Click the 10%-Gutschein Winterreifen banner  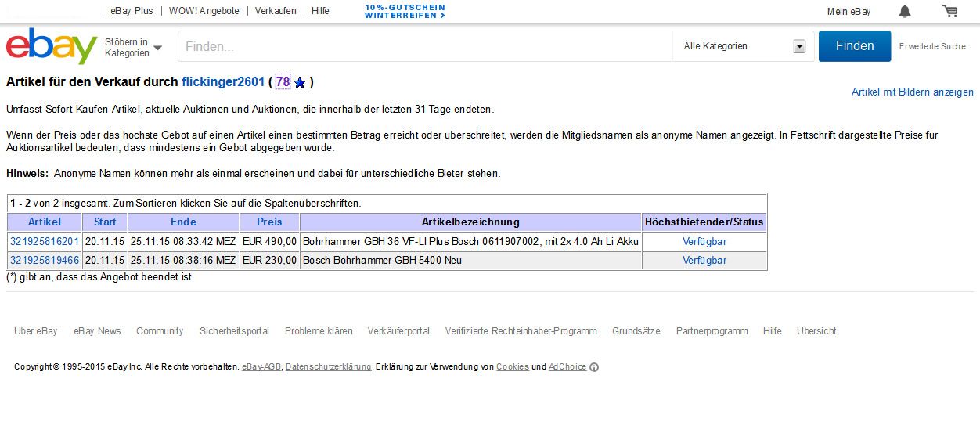[x=405, y=11]
